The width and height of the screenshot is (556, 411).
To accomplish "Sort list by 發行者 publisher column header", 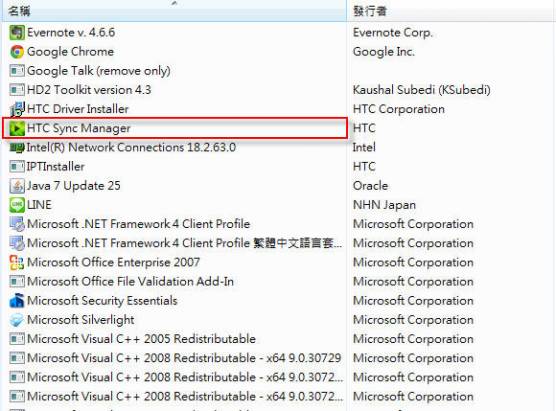I will 451,11.
